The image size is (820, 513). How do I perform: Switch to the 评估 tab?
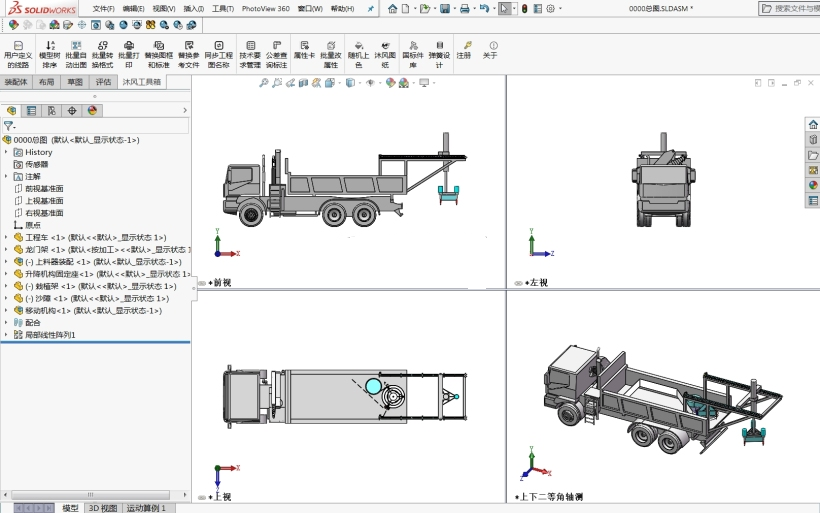[x=103, y=82]
